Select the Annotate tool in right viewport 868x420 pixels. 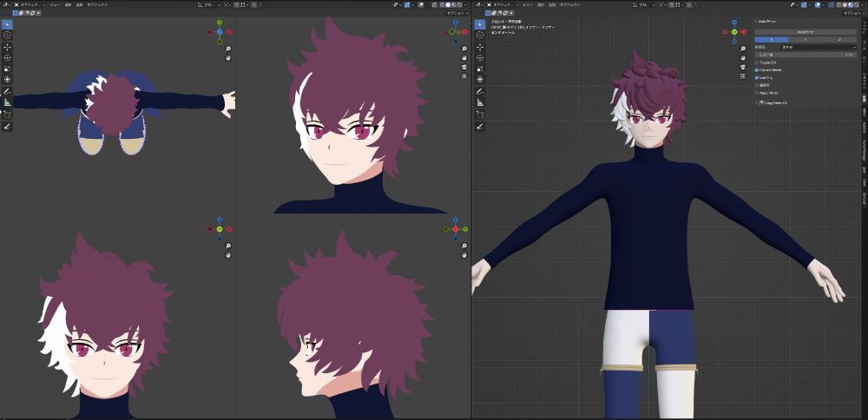coord(480,92)
